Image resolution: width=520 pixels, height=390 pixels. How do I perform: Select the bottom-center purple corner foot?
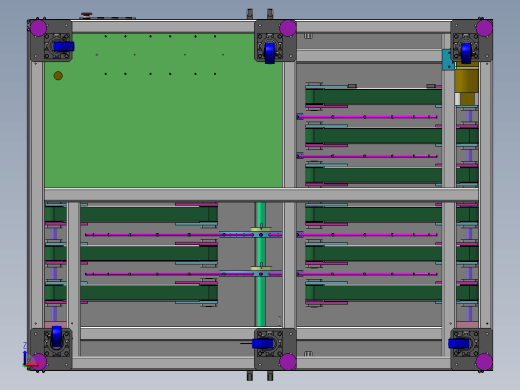click(288, 362)
